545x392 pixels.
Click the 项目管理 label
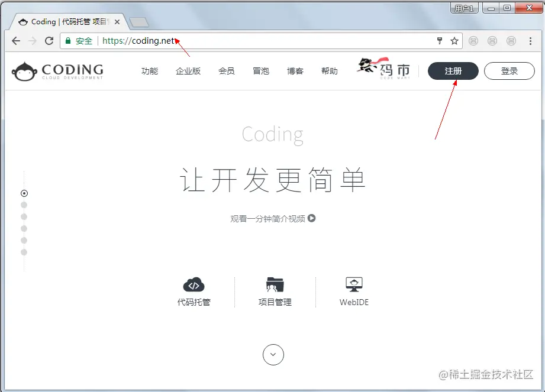point(275,302)
